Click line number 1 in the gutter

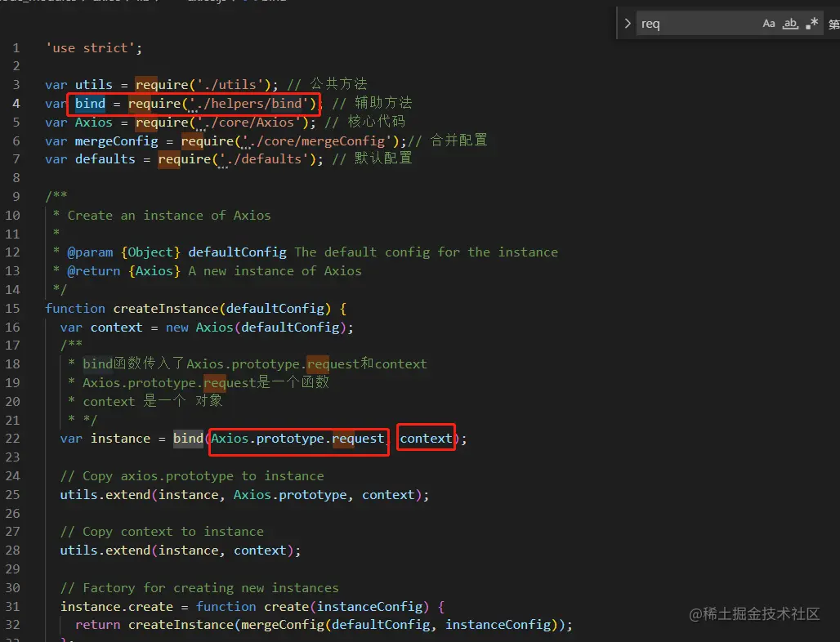tap(16, 48)
